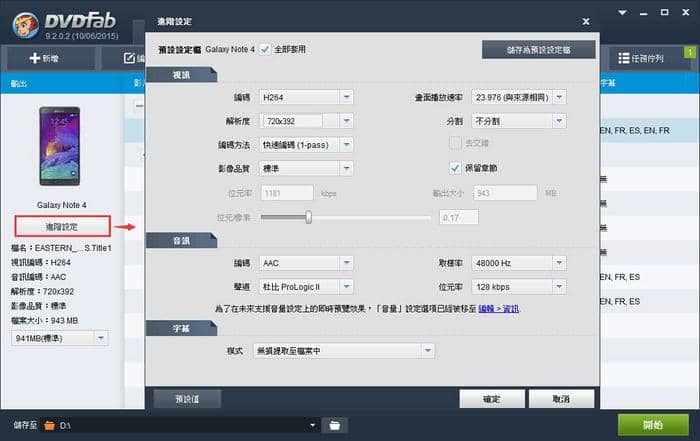Open the save path D:\ dropdown arrow

pyautogui.click(x=312, y=425)
